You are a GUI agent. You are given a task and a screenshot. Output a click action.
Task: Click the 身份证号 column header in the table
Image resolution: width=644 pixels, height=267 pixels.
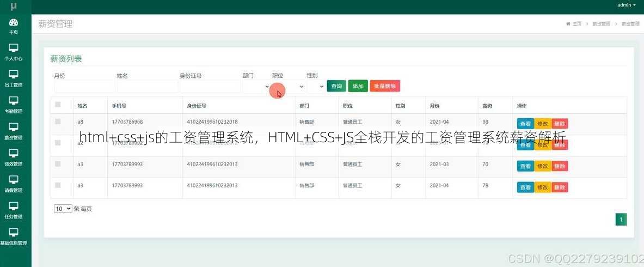pyautogui.click(x=197, y=106)
